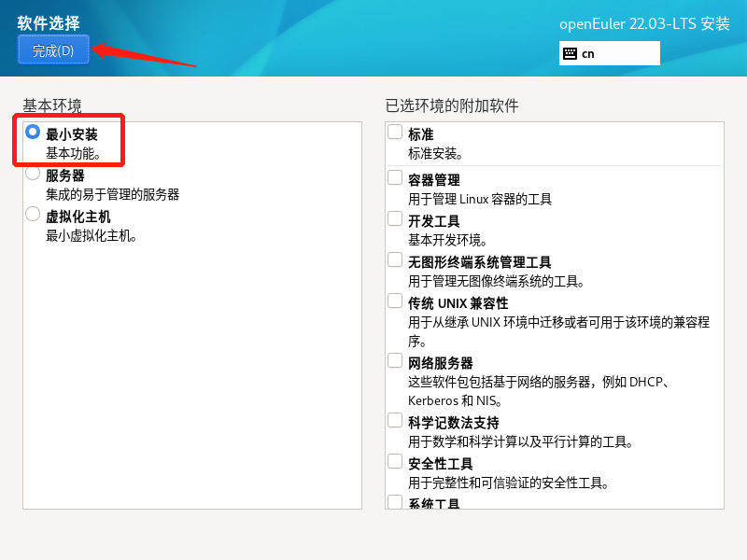
Task: Open the cn keyboard layout indicator
Action: 610,53
